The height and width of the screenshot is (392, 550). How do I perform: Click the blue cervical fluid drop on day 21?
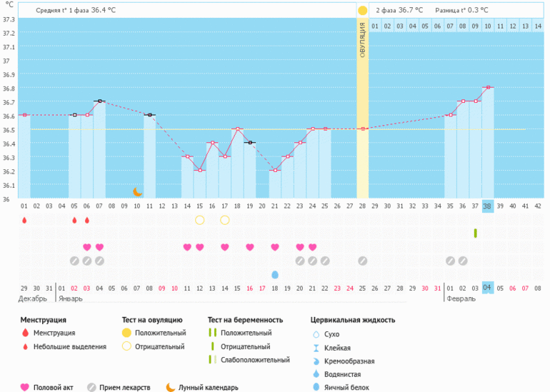[x=275, y=274]
